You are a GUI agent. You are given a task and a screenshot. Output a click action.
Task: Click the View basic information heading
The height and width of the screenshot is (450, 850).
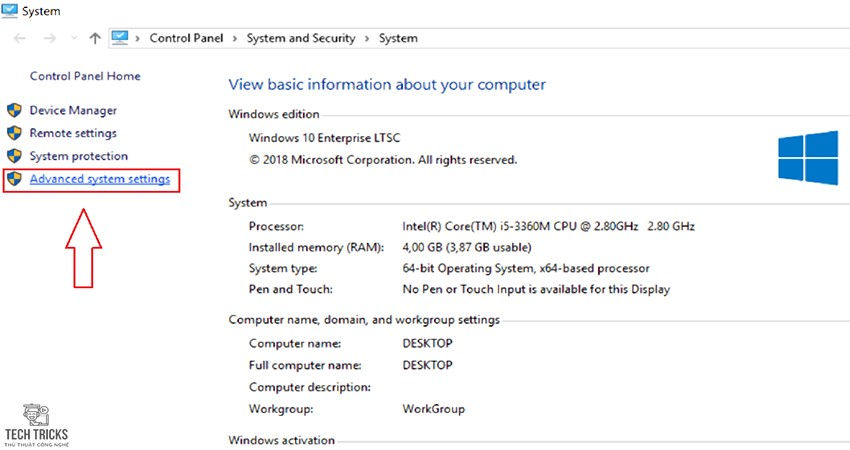[387, 85]
